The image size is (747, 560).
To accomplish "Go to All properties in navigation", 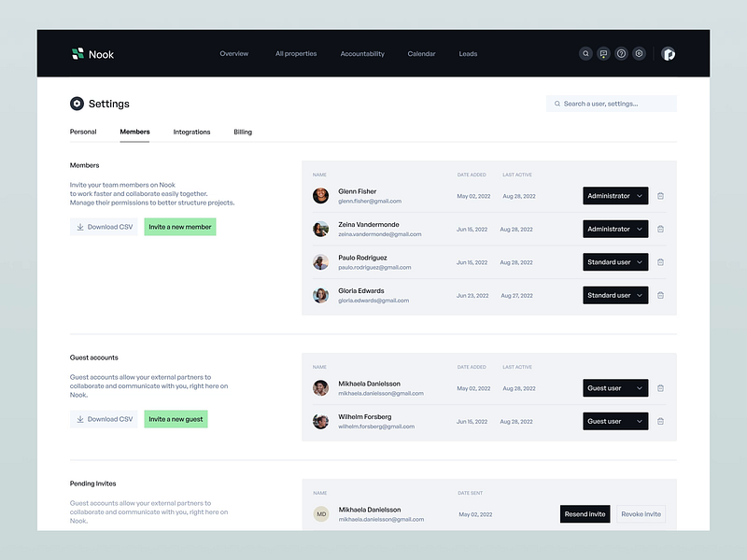I will [x=296, y=54].
